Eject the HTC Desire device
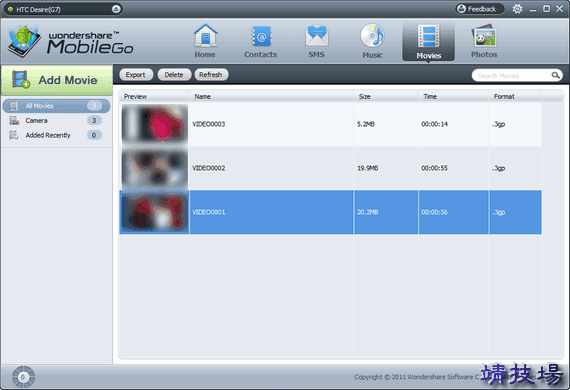This screenshot has height=390, width=570. pos(116,9)
